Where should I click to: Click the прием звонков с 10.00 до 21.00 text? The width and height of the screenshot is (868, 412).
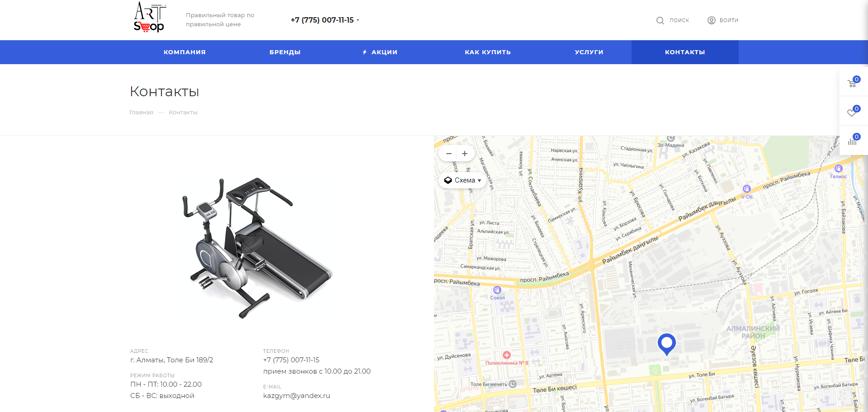pos(317,371)
